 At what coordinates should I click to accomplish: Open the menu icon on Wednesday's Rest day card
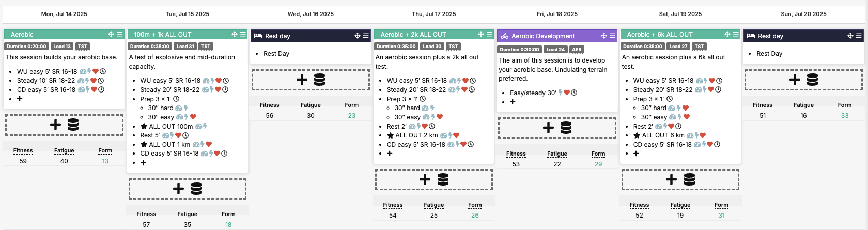(x=366, y=36)
